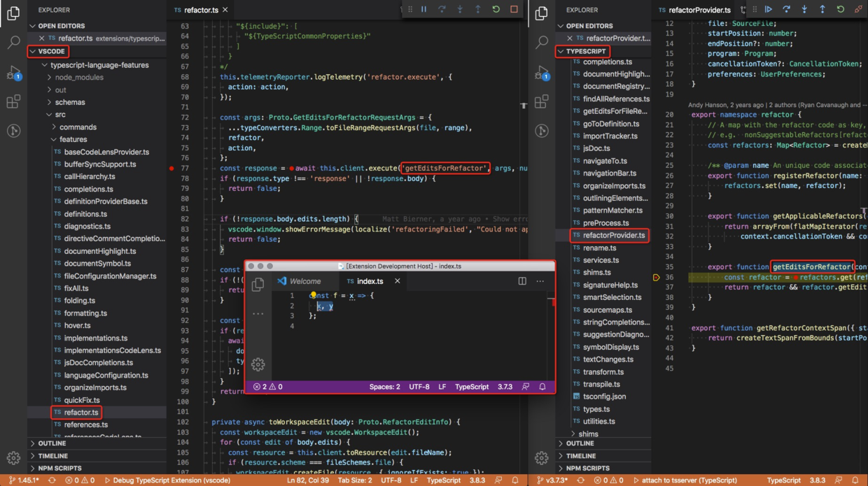The image size is (868, 486).
Task: Expand the node_modules folder
Action: [78, 78]
